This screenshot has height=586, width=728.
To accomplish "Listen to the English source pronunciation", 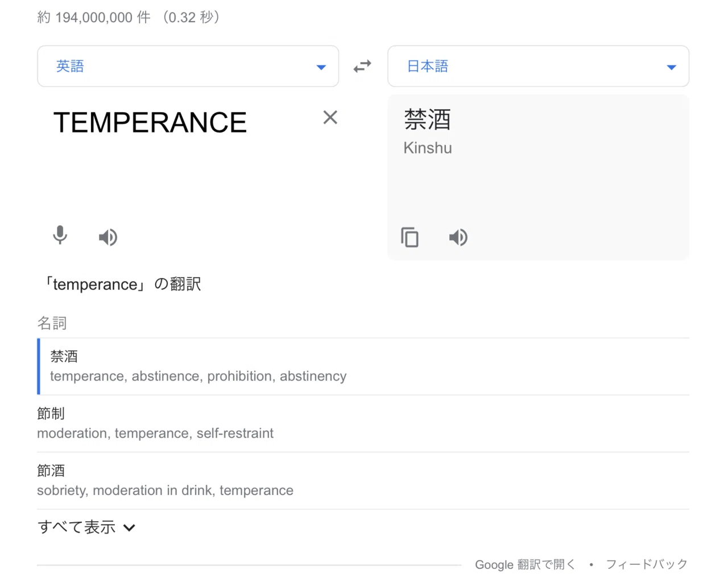I will tap(108, 237).
